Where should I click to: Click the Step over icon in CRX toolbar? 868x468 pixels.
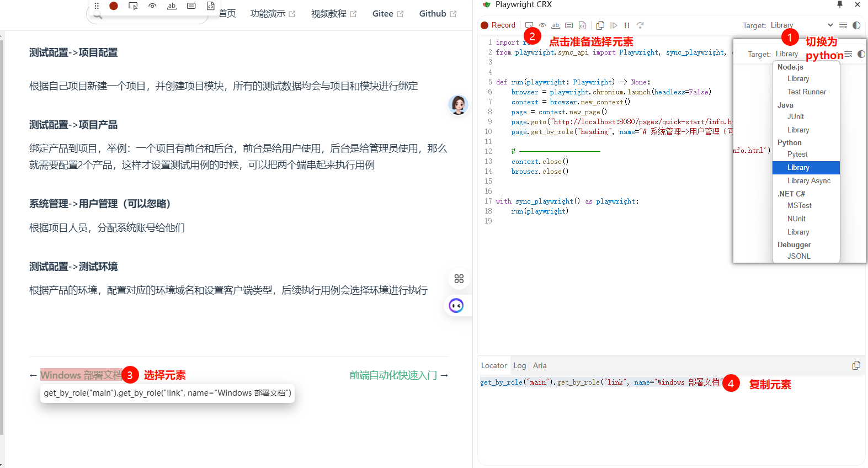640,25
